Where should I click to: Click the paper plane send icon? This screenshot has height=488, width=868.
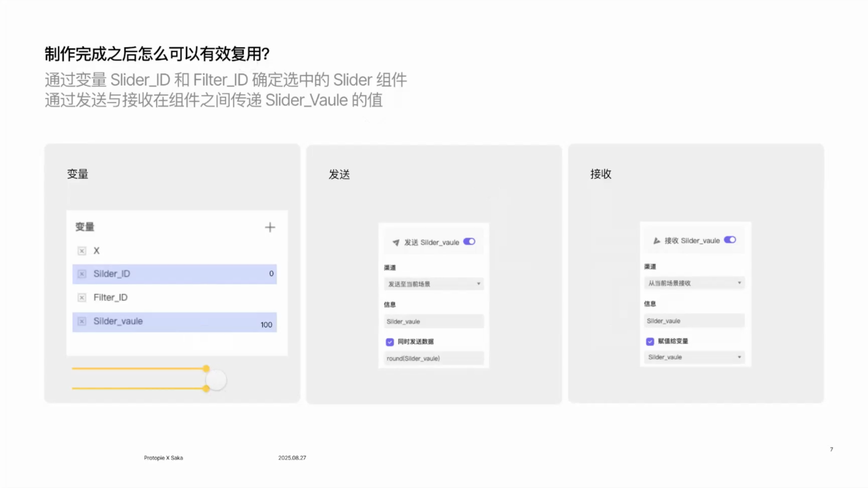tap(396, 243)
